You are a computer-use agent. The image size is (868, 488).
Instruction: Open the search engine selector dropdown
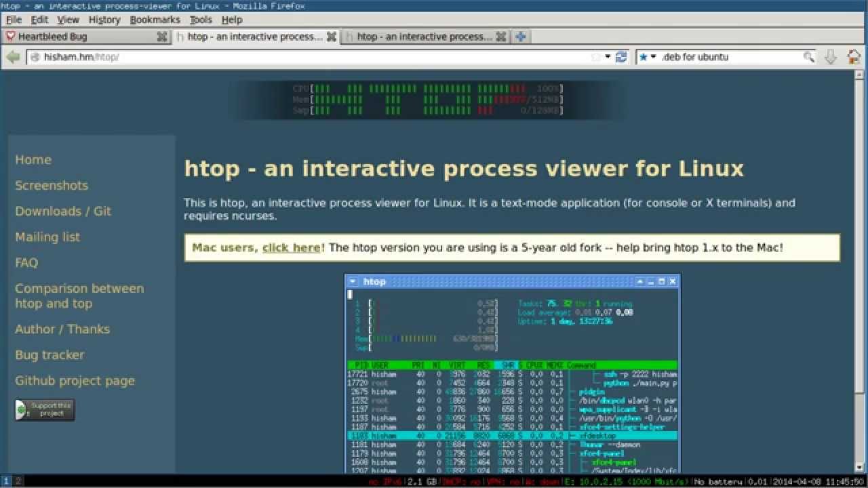click(x=654, y=57)
